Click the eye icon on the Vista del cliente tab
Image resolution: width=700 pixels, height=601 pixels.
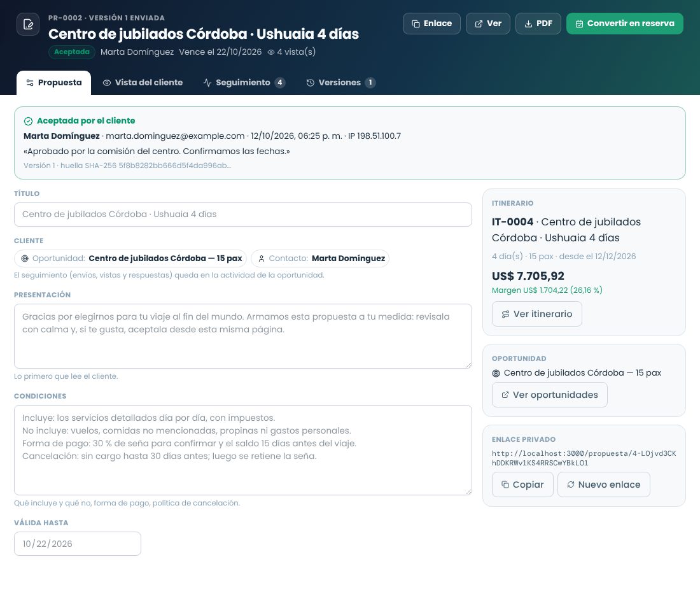[x=107, y=83]
